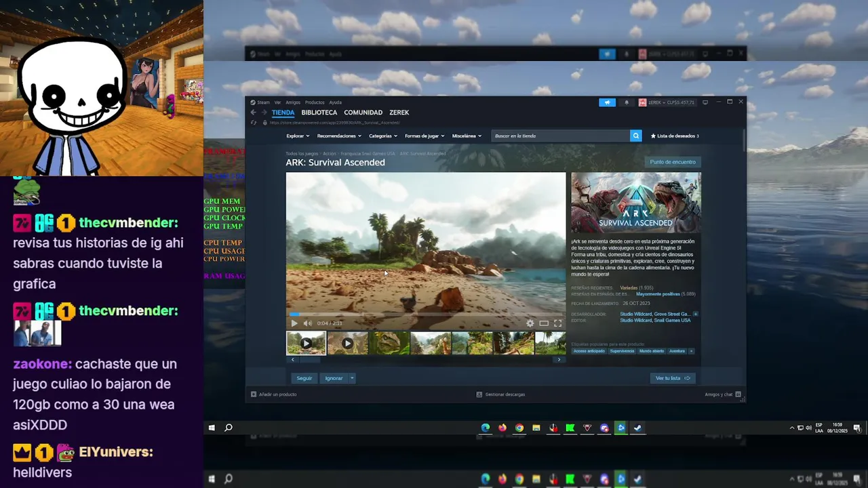Open the Ayuda menu
868x488 pixels.
click(335, 102)
